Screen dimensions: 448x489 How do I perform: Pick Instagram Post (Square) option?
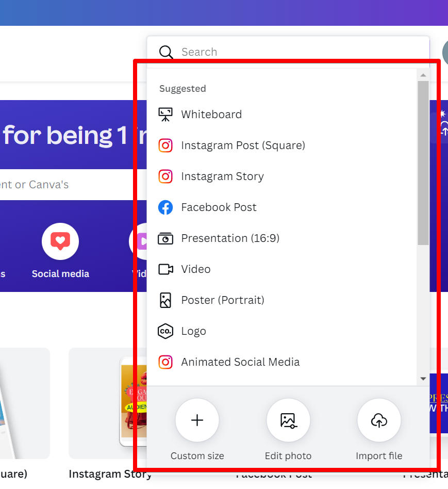[243, 145]
